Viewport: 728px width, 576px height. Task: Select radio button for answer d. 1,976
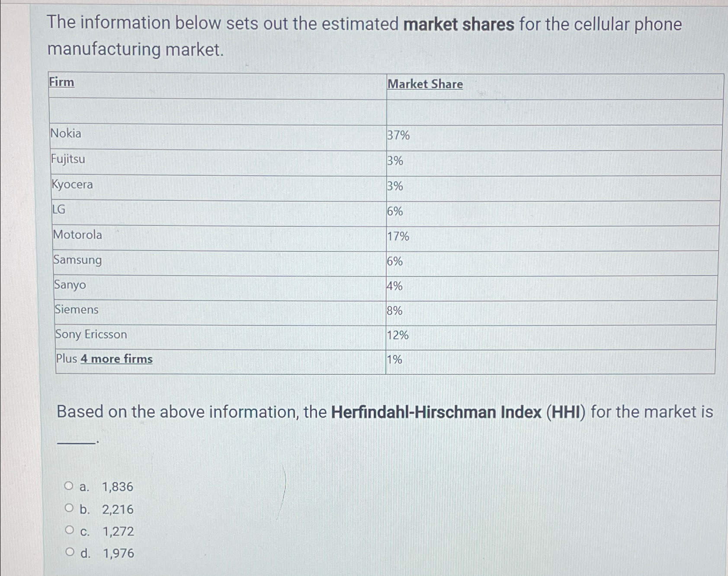pyautogui.click(x=69, y=552)
